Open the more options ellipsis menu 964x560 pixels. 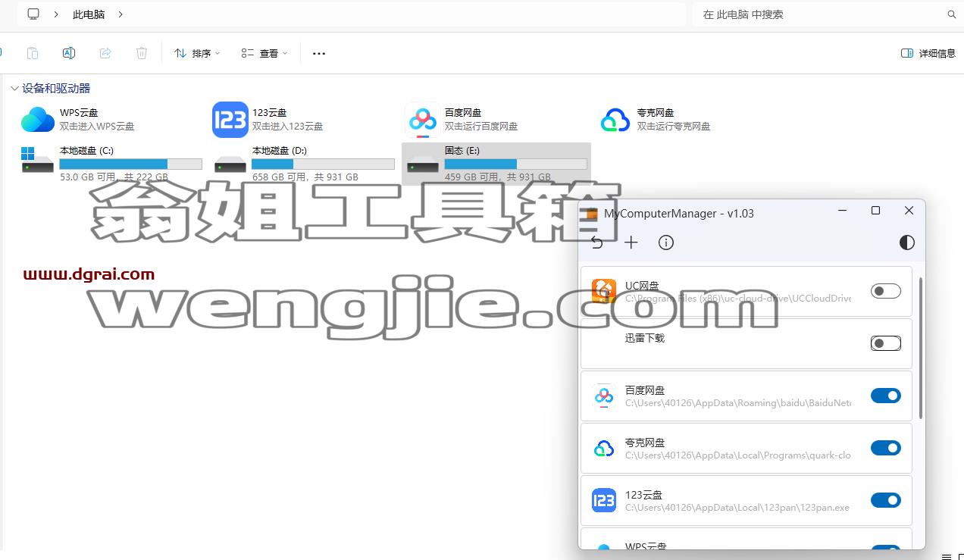click(319, 53)
